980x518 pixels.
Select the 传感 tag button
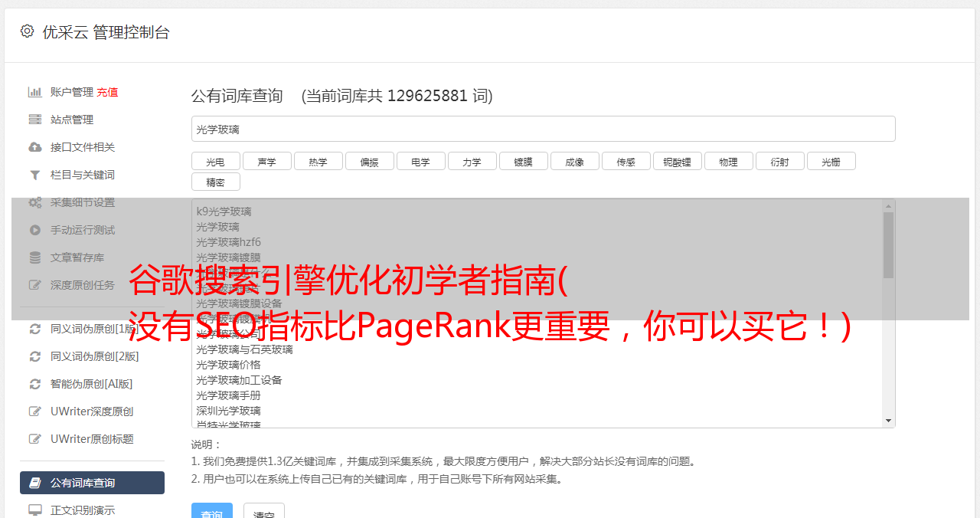pos(626,161)
